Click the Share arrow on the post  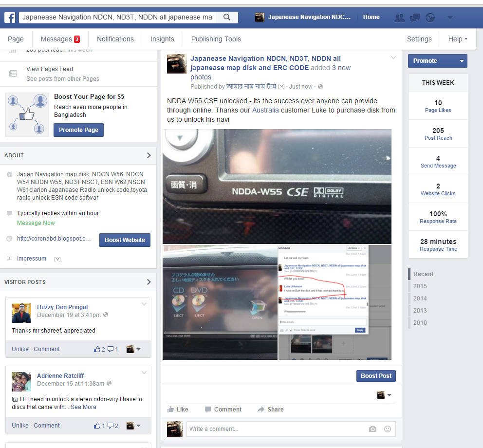tap(270, 410)
